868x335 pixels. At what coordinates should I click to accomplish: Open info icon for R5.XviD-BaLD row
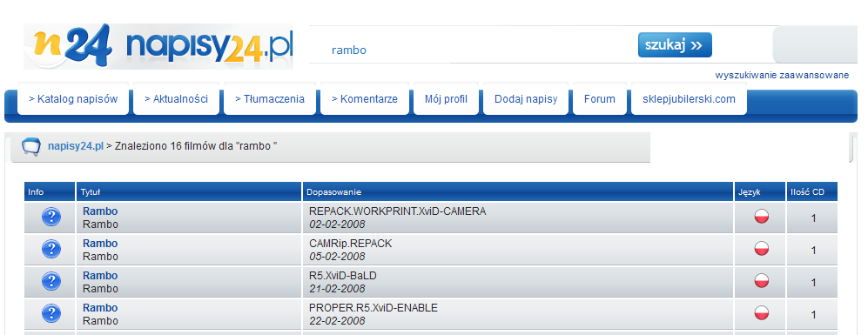point(50,281)
